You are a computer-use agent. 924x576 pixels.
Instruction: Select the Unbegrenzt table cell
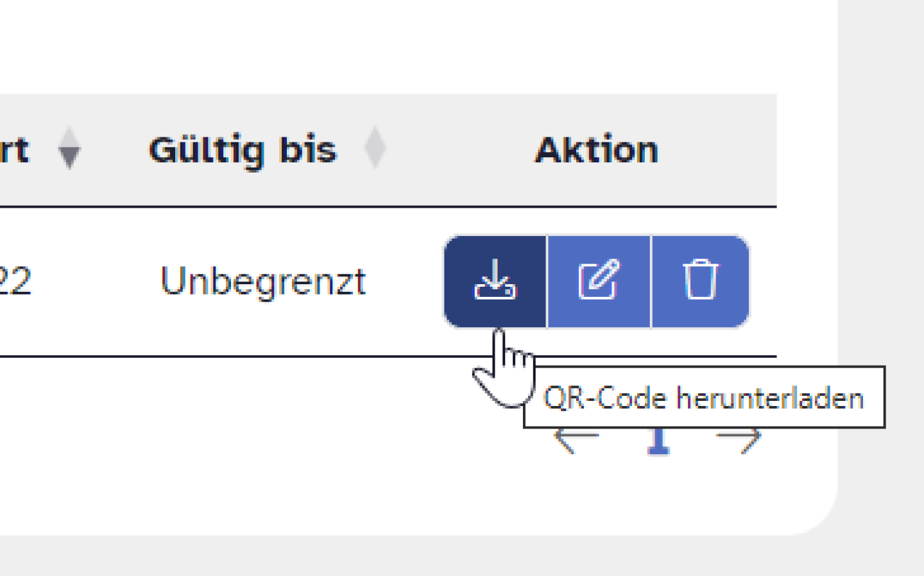pyautogui.click(x=264, y=279)
